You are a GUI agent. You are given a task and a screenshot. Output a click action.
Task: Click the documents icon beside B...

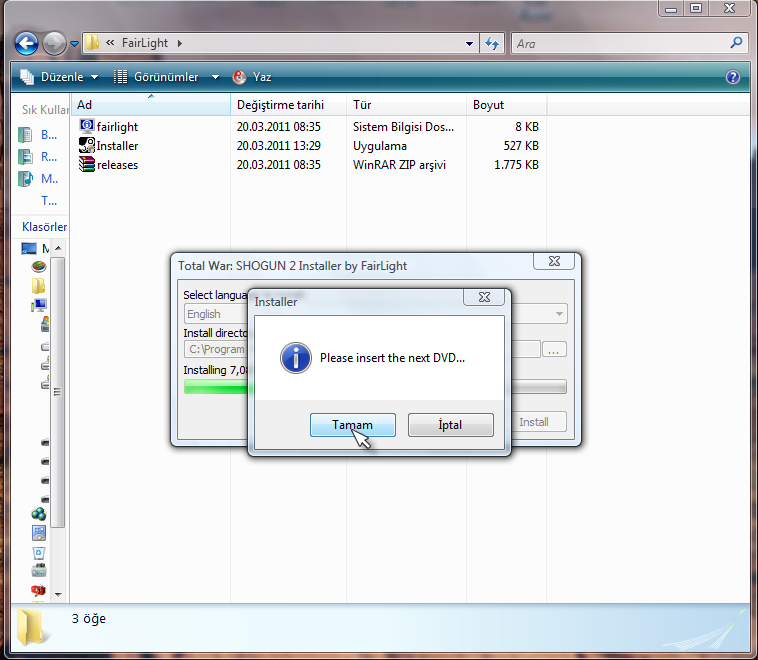coord(25,134)
